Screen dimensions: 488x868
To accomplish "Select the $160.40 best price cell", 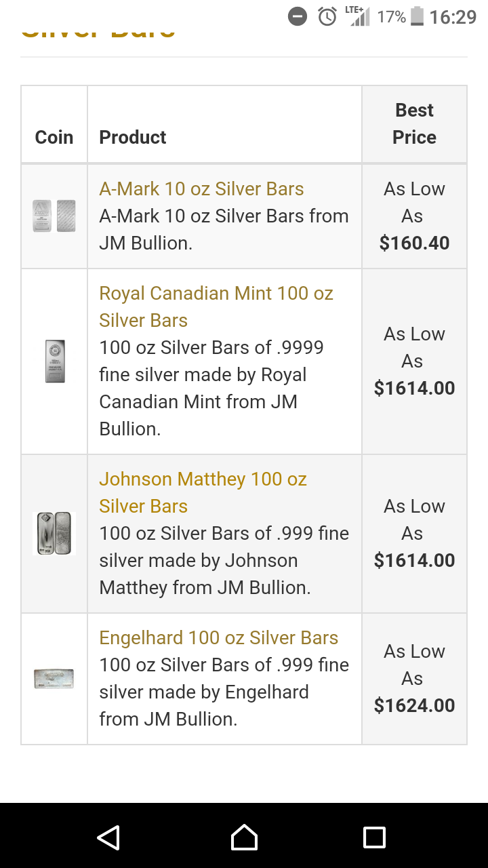I will pyautogui.click(x=414, y=216).
